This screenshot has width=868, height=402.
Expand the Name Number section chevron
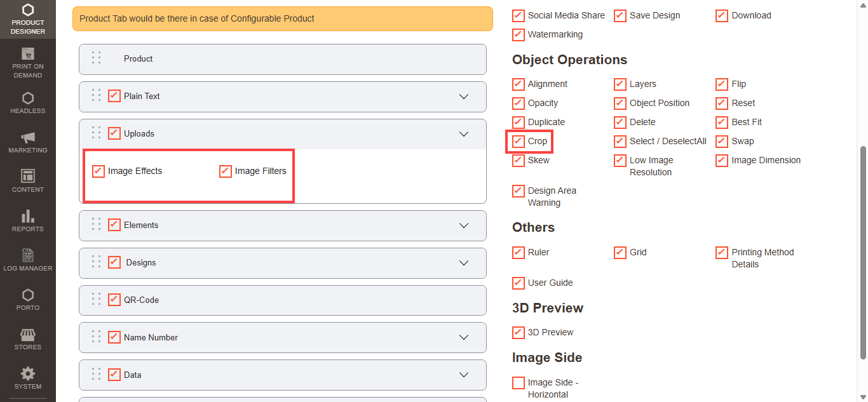coord(464,338)
